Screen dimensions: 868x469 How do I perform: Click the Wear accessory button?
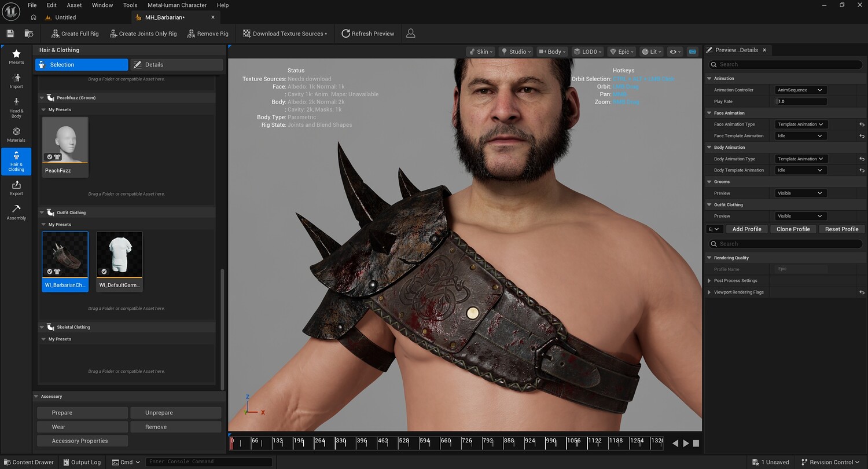pyautogui.click(x=82, y=427)
